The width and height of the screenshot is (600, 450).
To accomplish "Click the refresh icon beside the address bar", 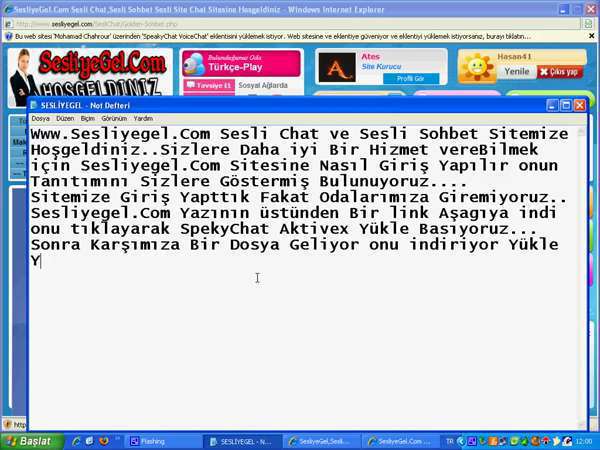I will (x=589, y=24).
